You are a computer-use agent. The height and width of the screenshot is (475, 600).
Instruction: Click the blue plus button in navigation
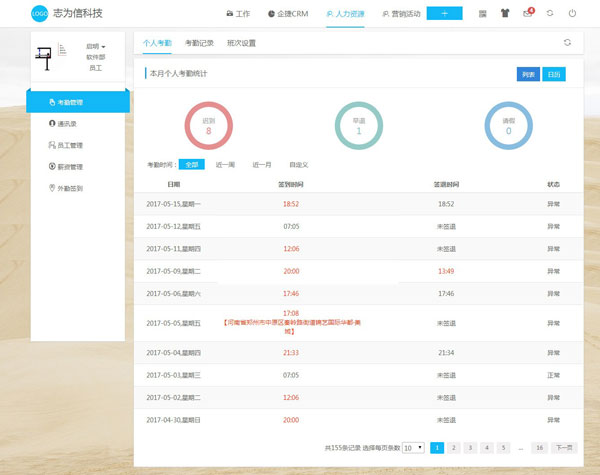coord(444,14)
